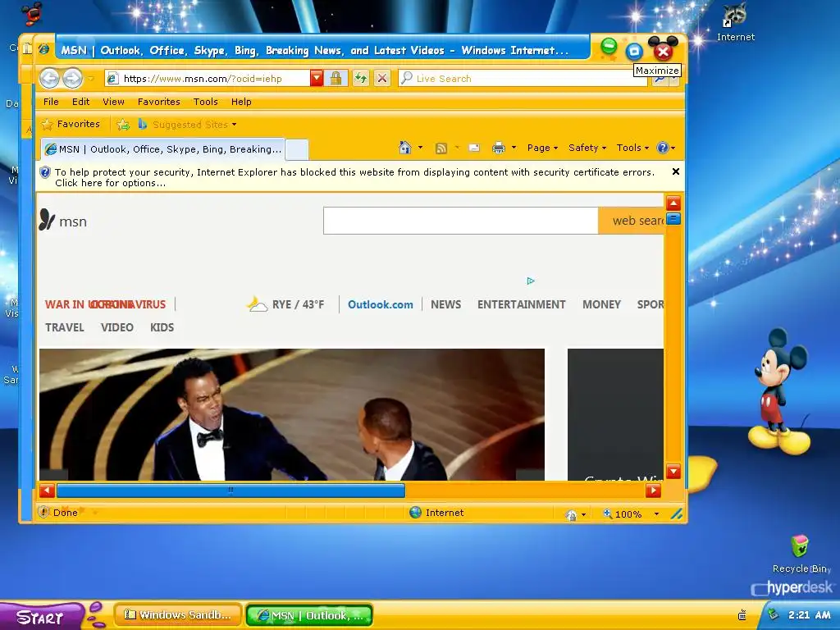
Task: Click the weather moon-cloud icon
Action: coord(257,304)
